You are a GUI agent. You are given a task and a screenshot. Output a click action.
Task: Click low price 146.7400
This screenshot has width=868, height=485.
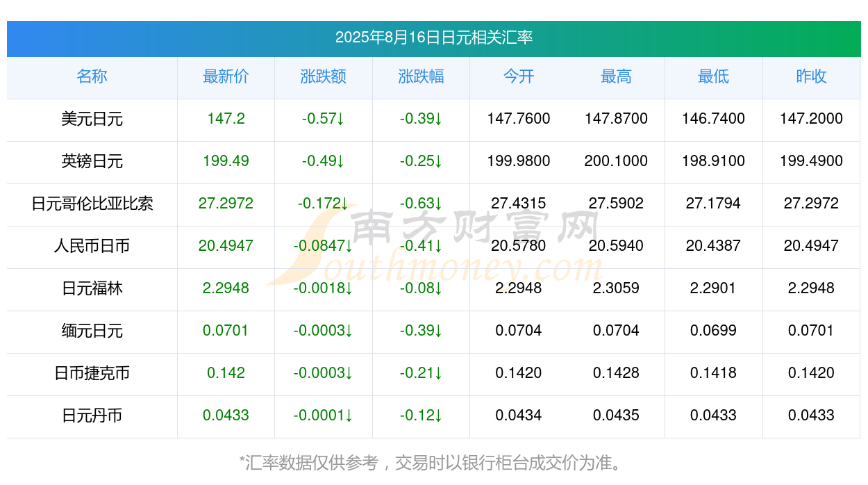coord(714,119)
